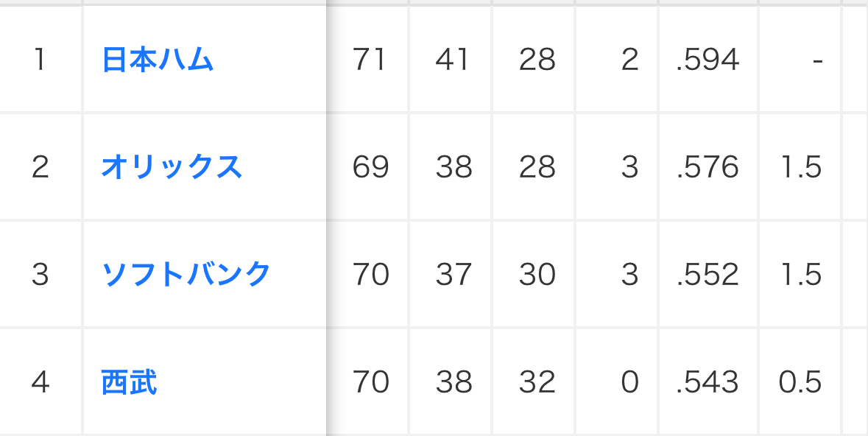This screenshot has height=436, width=868.
Task: Click the 2 draws cell for 日本ハム
Action: tap(629, 60)
